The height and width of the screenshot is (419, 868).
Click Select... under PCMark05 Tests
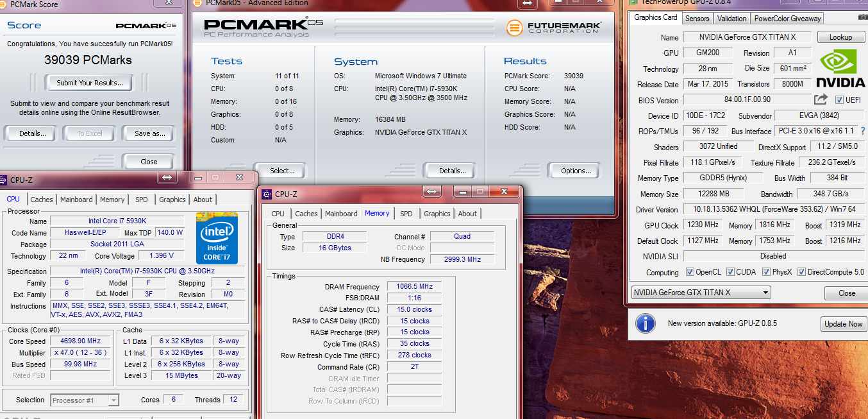click(x=282, y=171)
